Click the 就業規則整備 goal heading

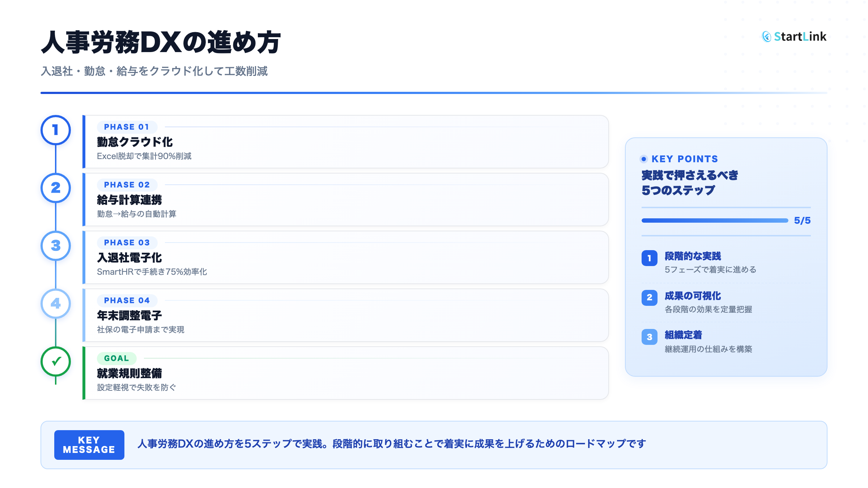pyautogui.click(x=129, y=373)
